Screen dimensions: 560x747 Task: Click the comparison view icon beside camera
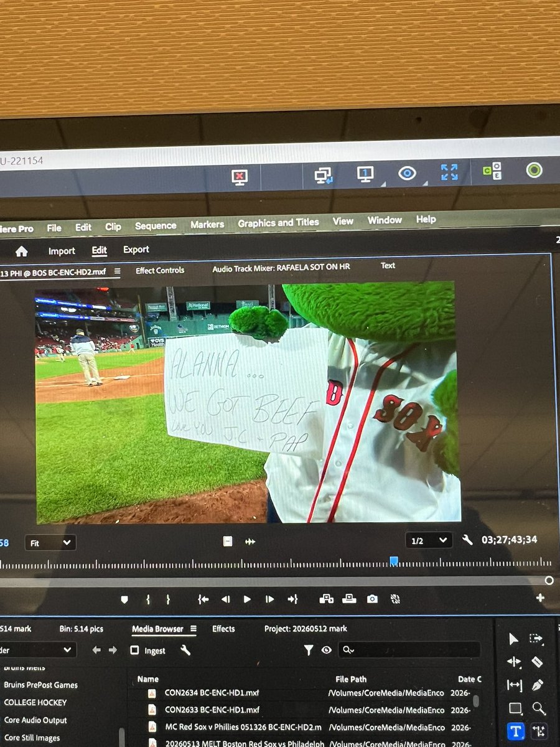pos(394,599)
